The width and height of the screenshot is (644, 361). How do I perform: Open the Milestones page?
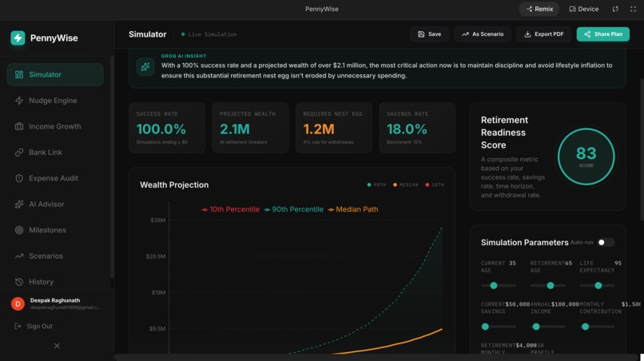55,229
